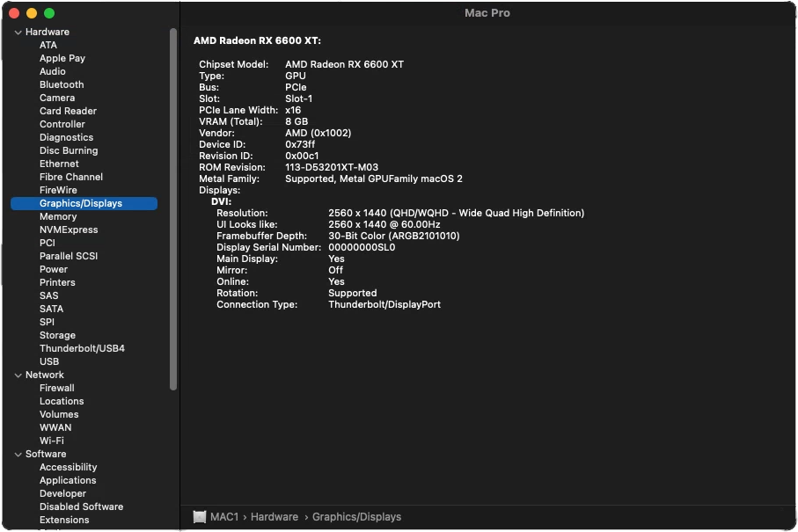Show Memory information
The height and width of the screenshot is (532, 798).
[58, 217]
